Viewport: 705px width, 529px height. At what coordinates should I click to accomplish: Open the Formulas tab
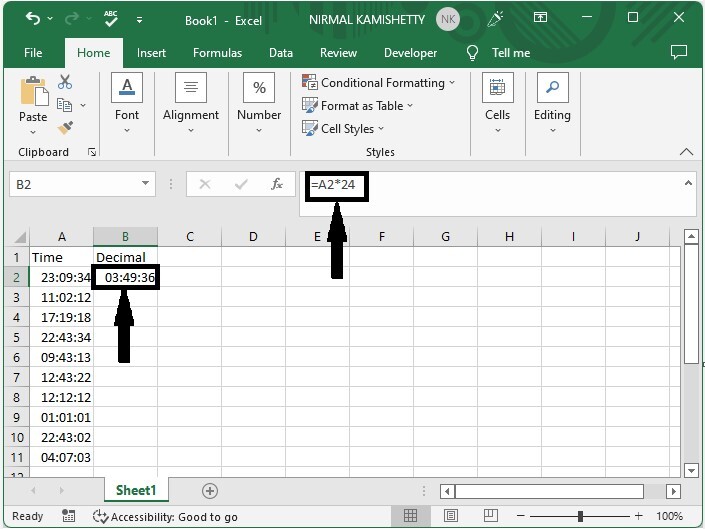click(218, 53)
